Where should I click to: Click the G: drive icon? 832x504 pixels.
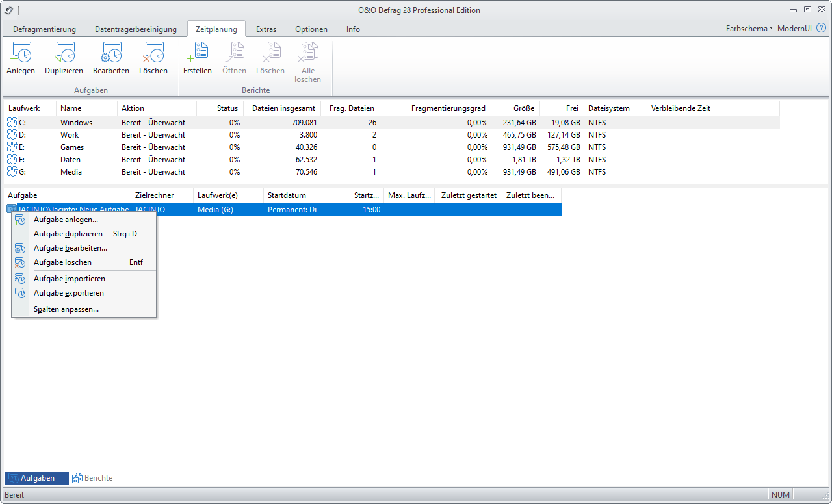pyautogui.click(x=12, y=171)
